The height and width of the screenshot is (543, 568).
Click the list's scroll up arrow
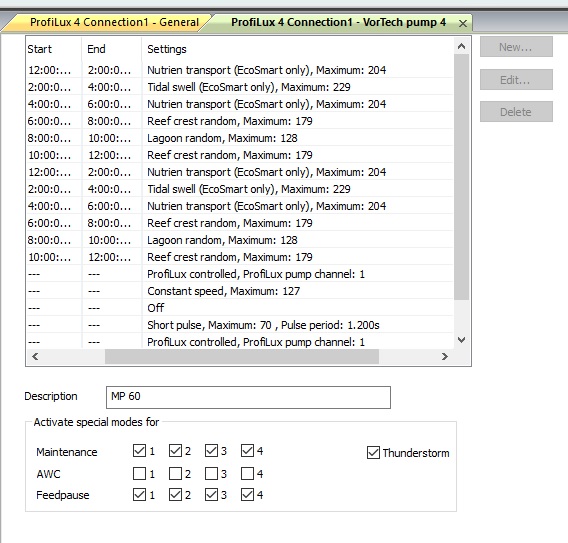click(x=461, y=46)
